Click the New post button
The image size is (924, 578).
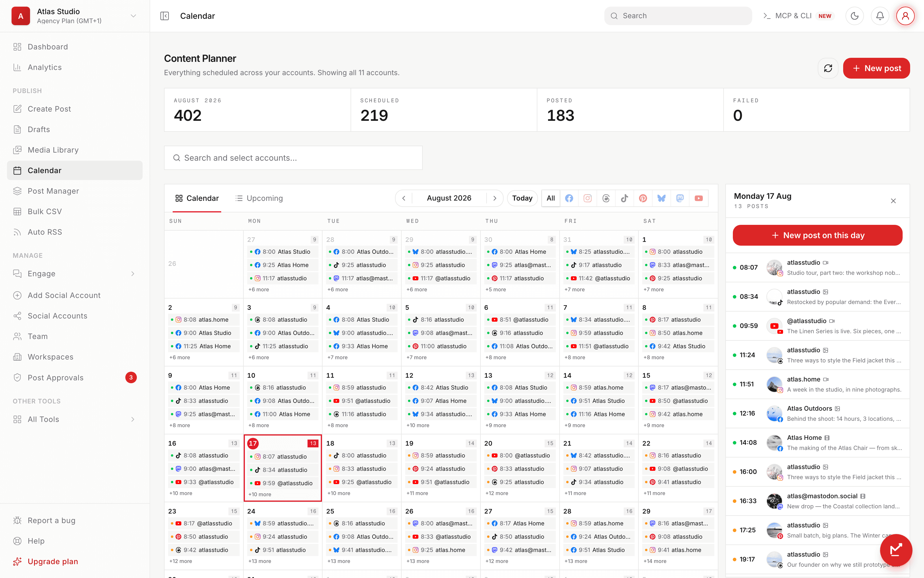(876, 68)
